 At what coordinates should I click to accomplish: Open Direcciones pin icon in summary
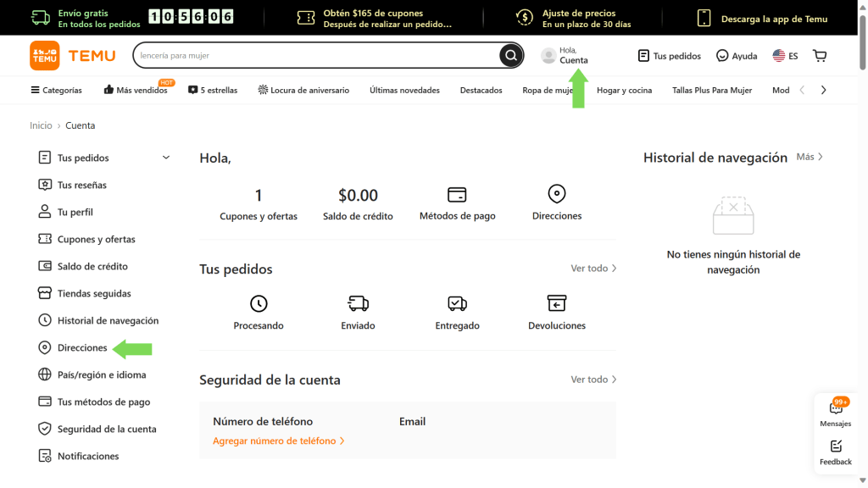coord(556,194)
